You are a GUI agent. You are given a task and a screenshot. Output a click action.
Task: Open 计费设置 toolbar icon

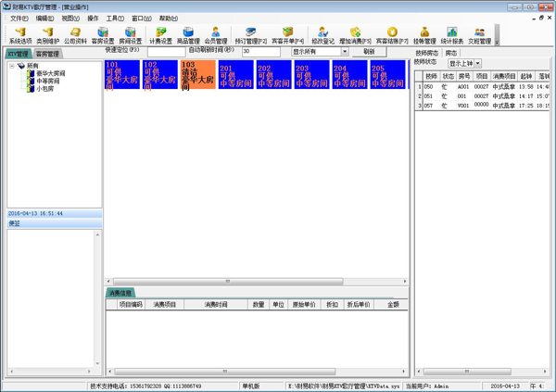coord(160,35)
